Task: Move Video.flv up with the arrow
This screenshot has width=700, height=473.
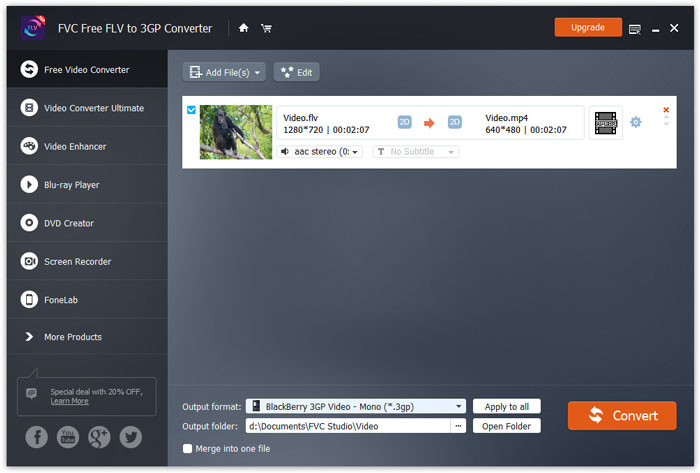Action: click(666, 117)
